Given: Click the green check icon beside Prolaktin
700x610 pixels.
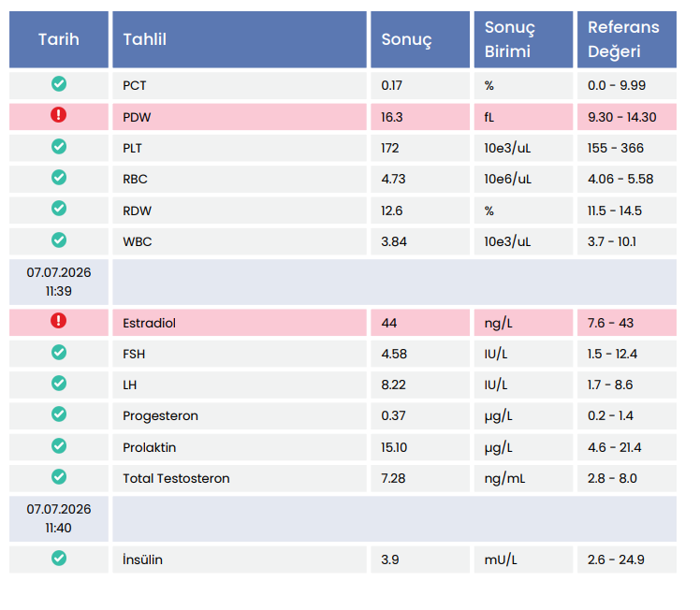Looking at the screenshot, I should point(58,445).
